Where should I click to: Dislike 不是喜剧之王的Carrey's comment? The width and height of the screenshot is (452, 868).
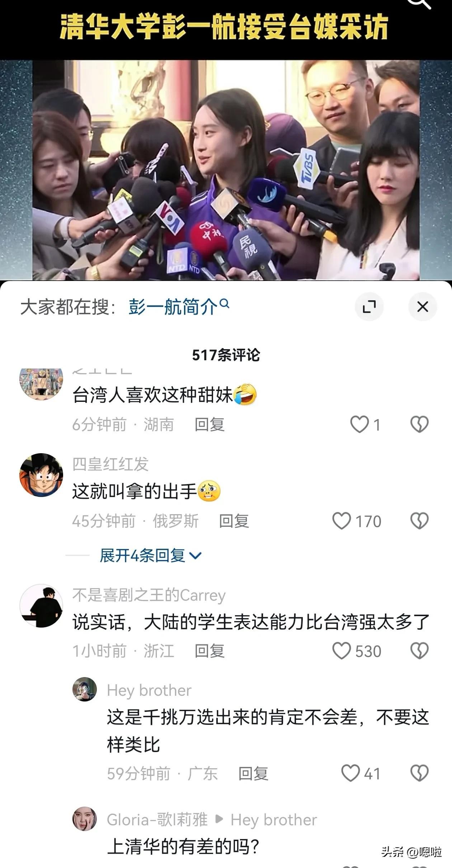[x=419, y=651]
